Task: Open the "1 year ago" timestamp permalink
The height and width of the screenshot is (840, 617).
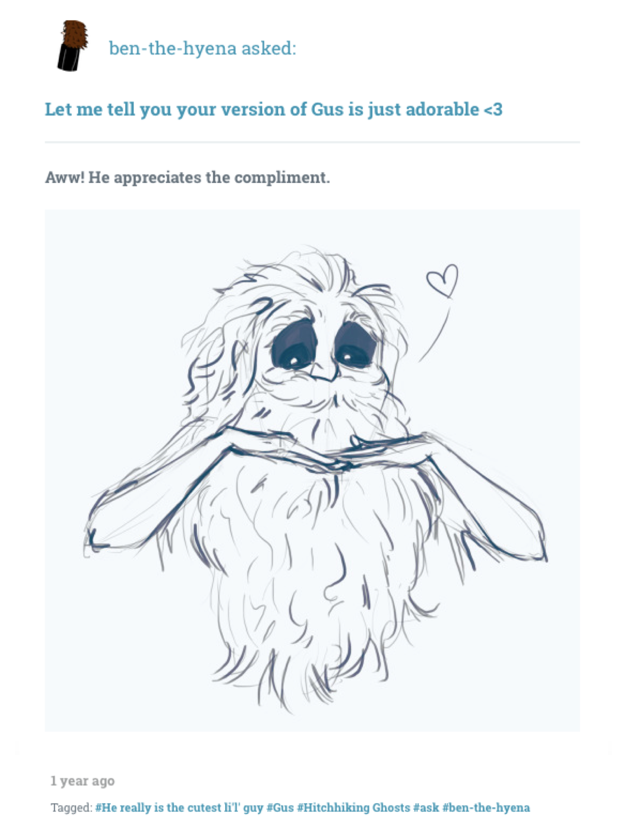Action: (x=82, y=781)
